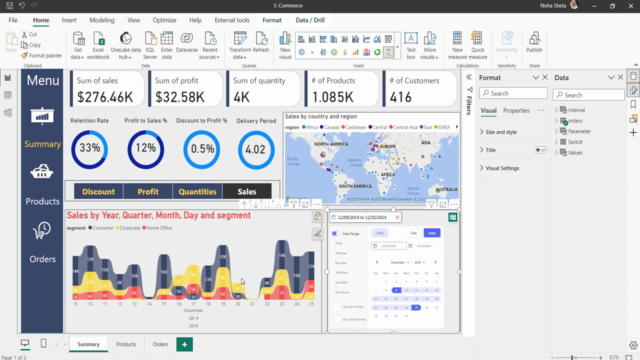Click the filter icon above the date slicer
This screenshot has width=640, height=360.
click(431, 204)
